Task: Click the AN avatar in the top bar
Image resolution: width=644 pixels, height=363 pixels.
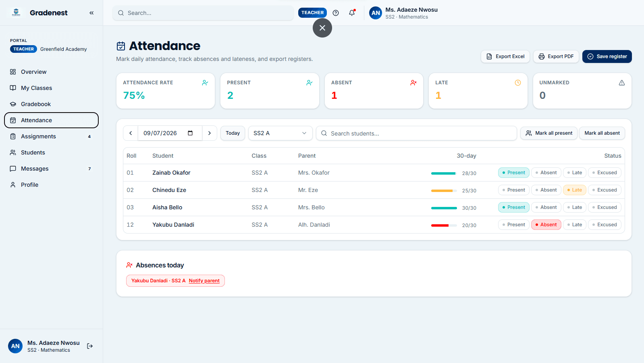Action: pyautogui.click(x=376, y=13)
